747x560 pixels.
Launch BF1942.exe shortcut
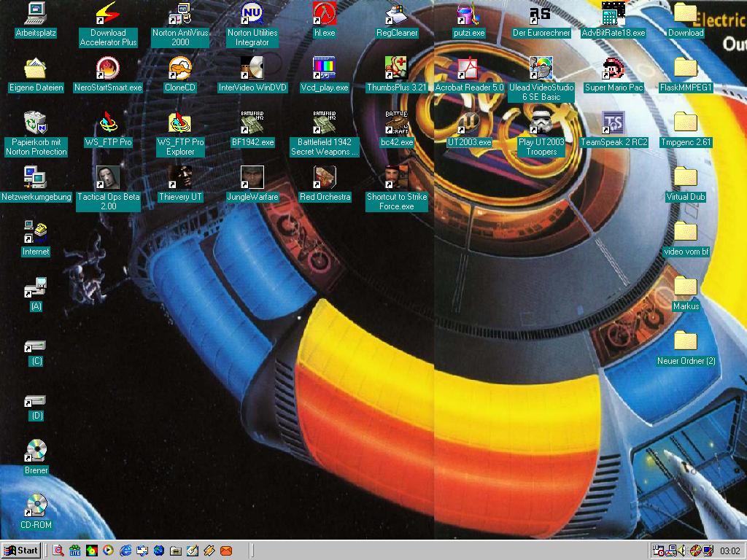coord(252,130)
